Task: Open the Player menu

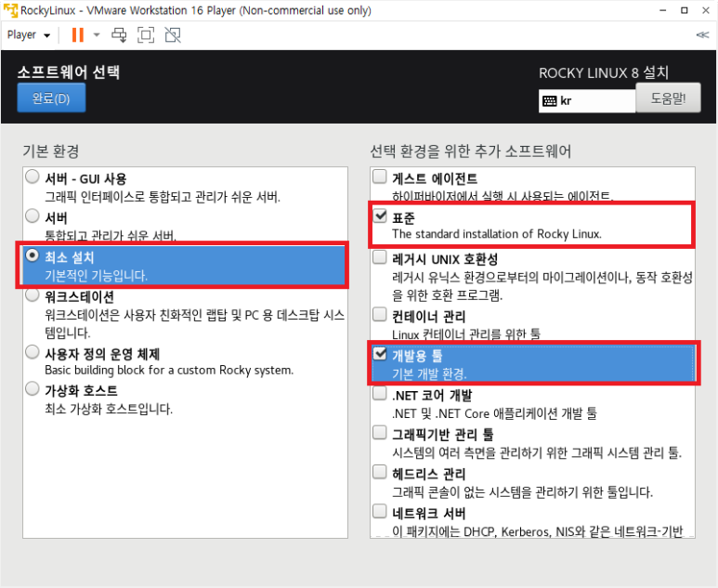Action: tap(29, 34)
